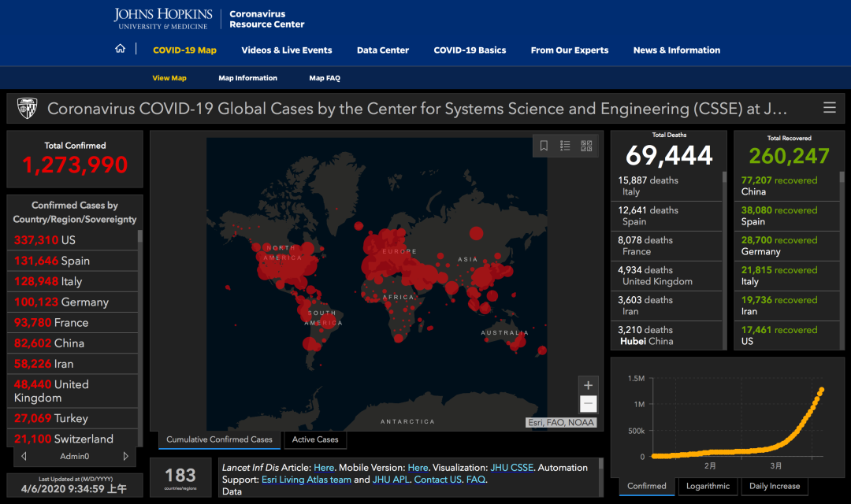Viewport: 851px width, 504px height.
Task: Go to previous Admin level with left arrow
Action: point(24,456)
